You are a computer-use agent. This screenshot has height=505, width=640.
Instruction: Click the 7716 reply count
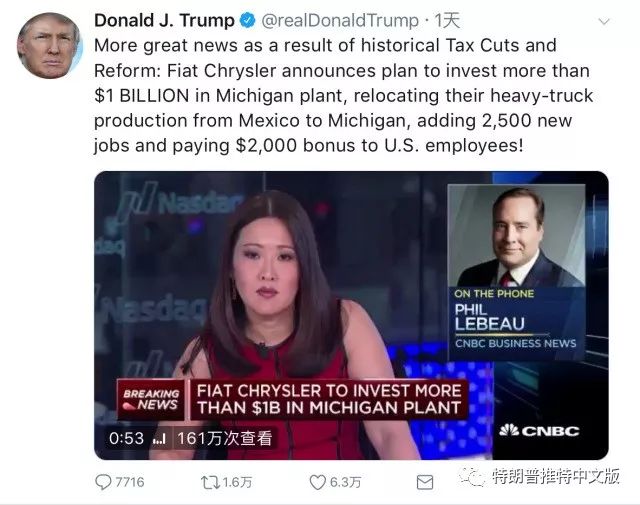[x=130, y=483]
